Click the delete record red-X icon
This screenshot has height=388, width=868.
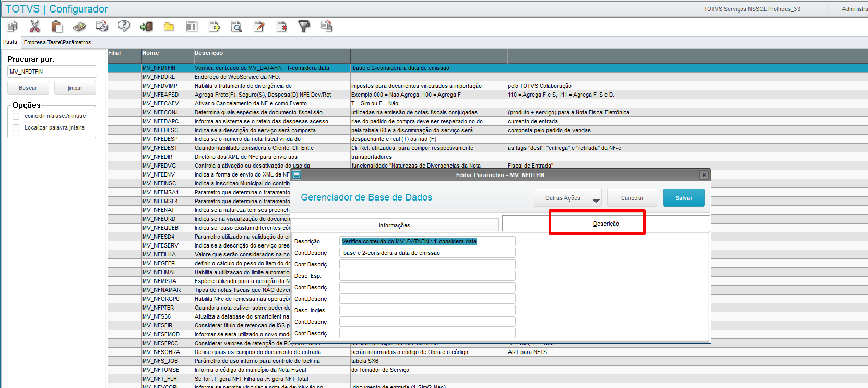[282, 26]
